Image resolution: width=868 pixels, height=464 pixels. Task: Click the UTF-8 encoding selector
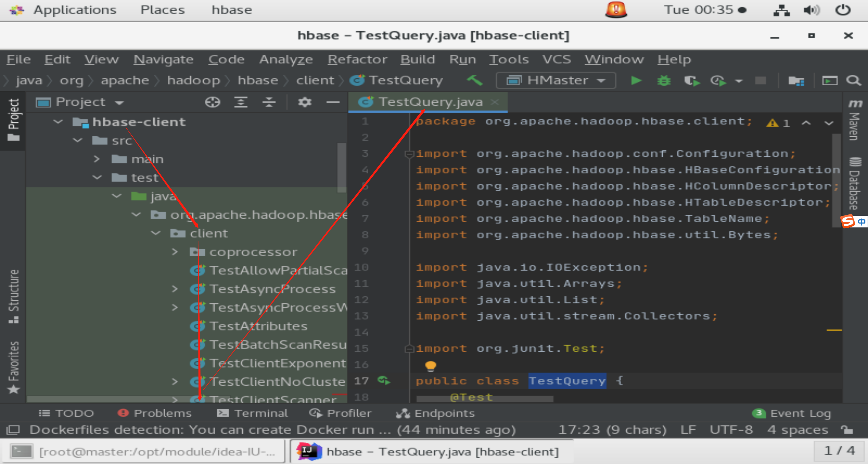pyautogui.click(x=731, y=430)
